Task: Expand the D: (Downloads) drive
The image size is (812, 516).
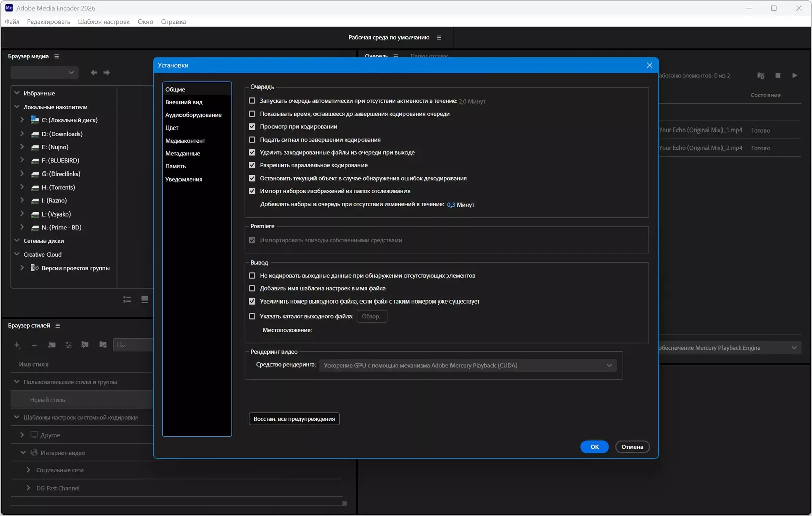Action: (22, 134)
